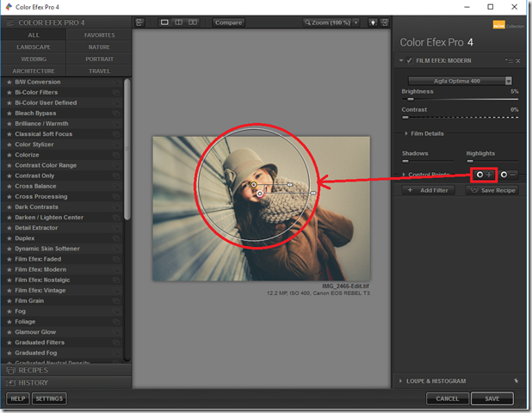Switch to split preview mode
This screenshot has width=532, height=413.
(x=178, y=22)
